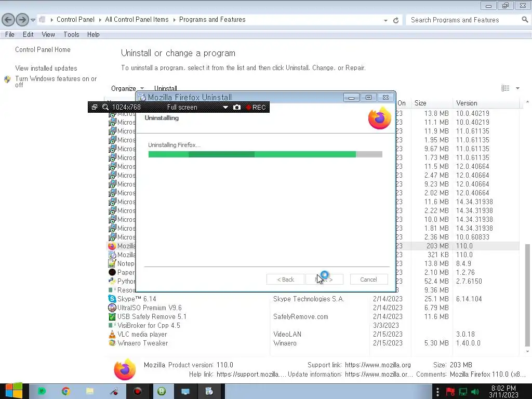Click the disabled Back button in uninstaller

pyautogui.click(x=285, y=280)
